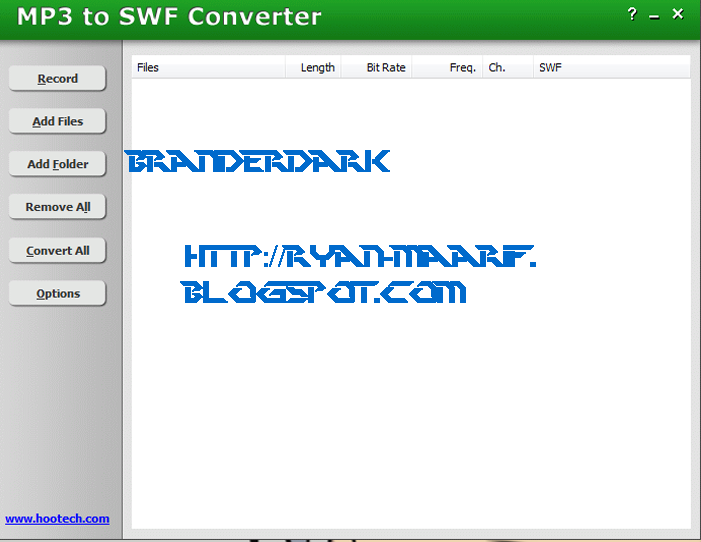The height and width of the screenshot is (542, 701).
Task: Click the Record button
Action: pos(57,79)
